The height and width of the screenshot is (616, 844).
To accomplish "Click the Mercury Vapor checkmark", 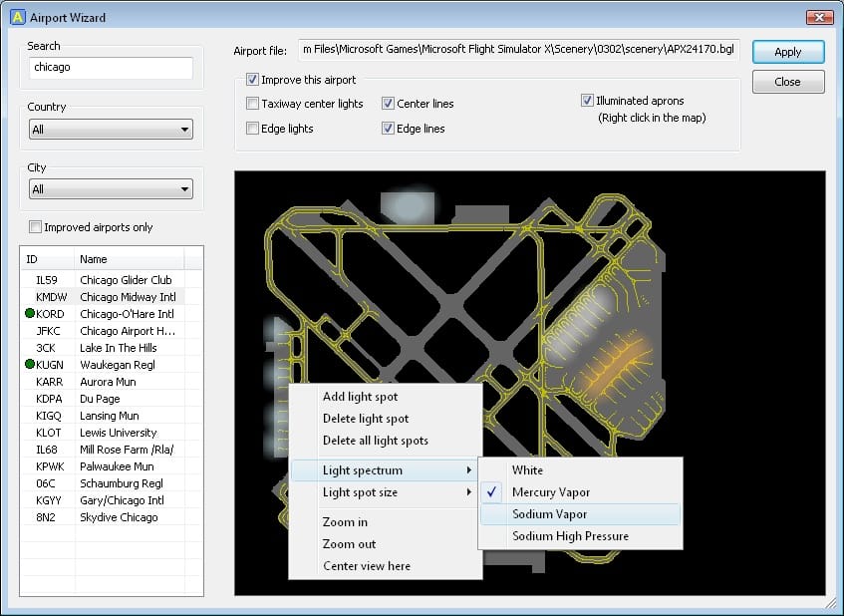I will [493, 492].
